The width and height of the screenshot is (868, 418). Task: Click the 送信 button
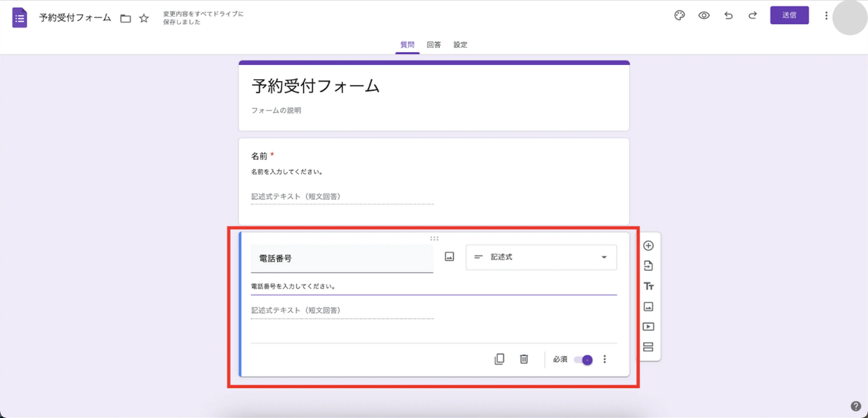coord(790,15)
